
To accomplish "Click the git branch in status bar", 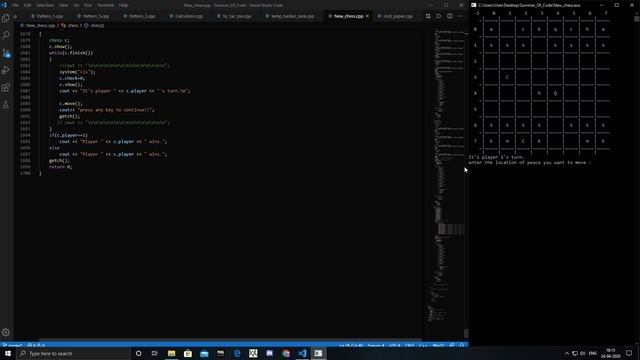I will pyautogui.click(x=12, y=346).
